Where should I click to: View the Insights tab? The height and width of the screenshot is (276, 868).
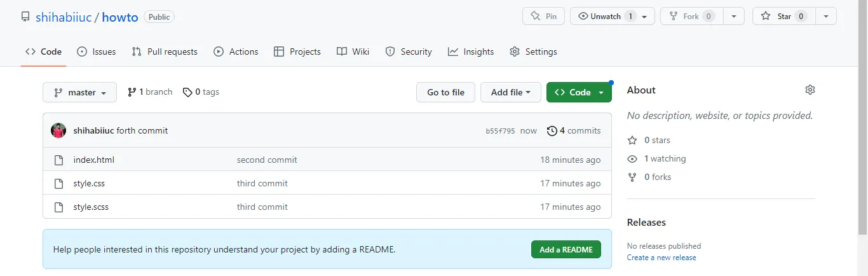coord(471,52)
